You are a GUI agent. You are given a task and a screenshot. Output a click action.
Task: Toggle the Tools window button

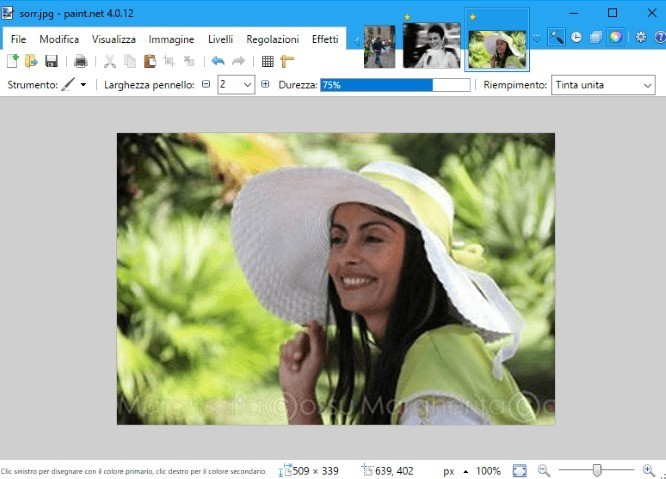(x=557, y=38)
